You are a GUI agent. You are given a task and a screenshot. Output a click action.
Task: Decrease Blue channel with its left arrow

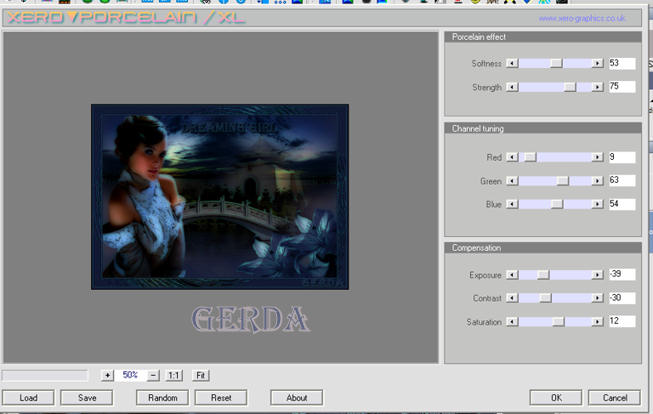click(x=512, y=204)
